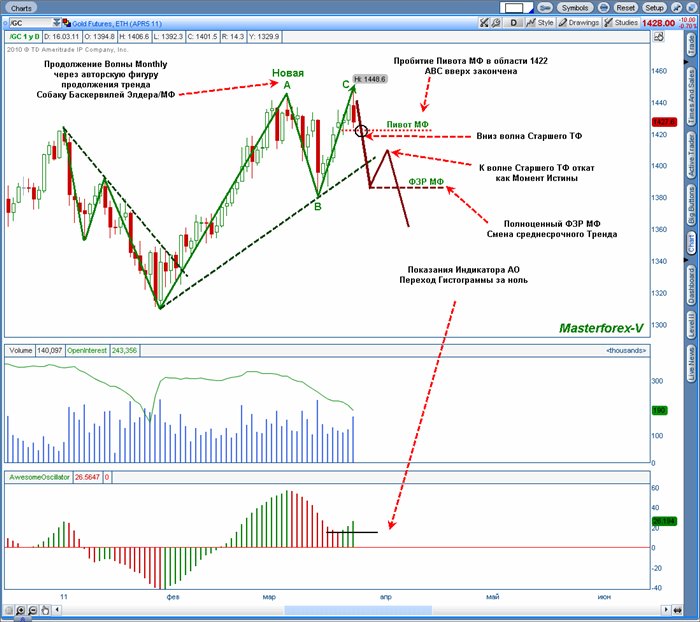Click the Reset button
The height and width of the screenshot is (622, 700).
pyautogui.click(x=625, y=8)
